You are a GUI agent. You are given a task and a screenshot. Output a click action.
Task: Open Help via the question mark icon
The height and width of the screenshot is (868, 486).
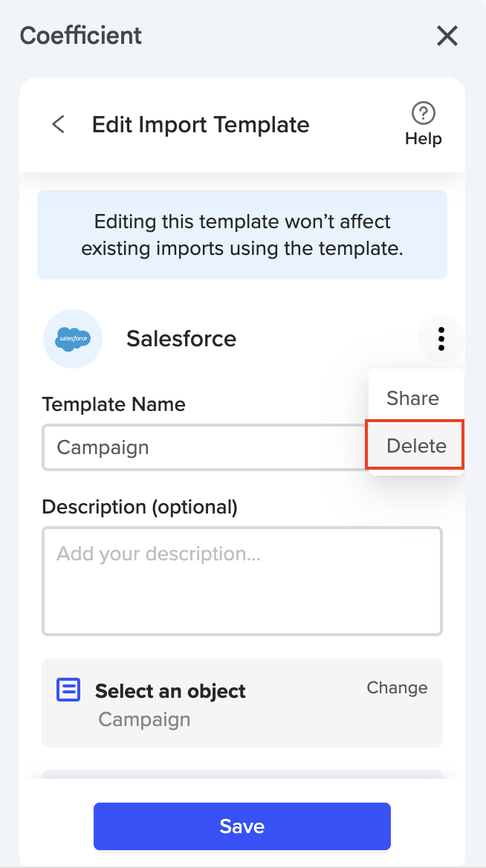423,114
